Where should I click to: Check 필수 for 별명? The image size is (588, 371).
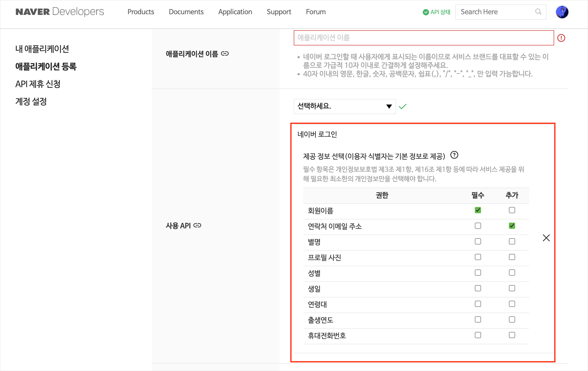[x=478, y=241]
